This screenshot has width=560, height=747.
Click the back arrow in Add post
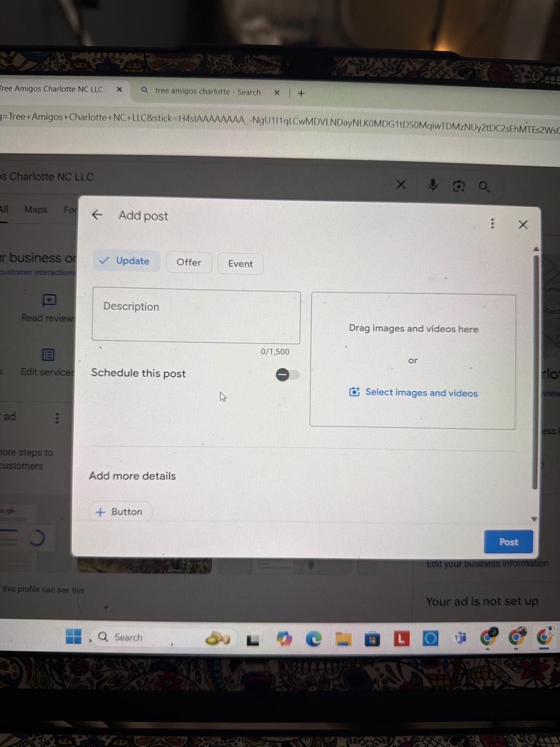97,214
